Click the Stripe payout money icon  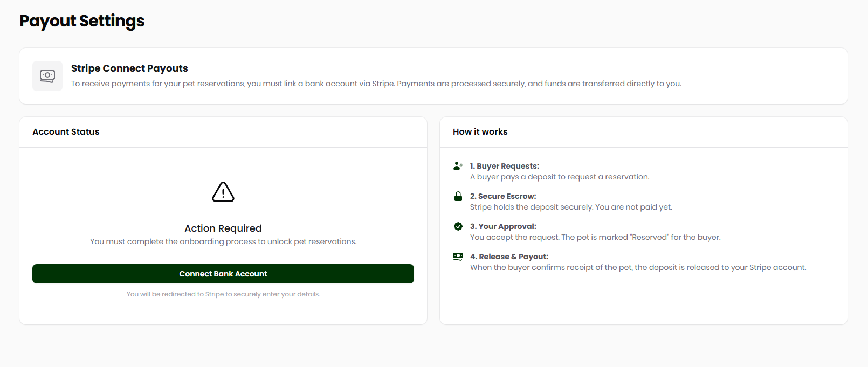coord(47,76)
